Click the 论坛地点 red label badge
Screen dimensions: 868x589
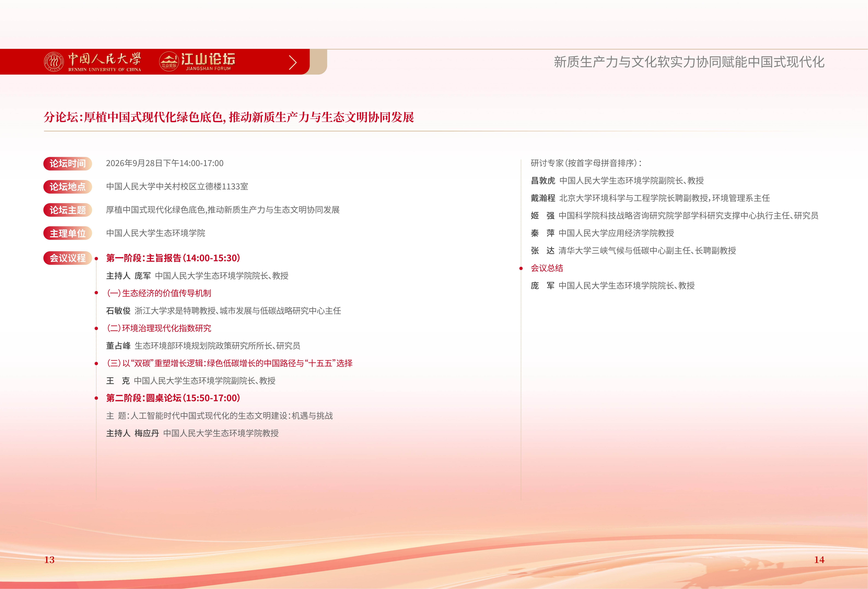(x=68, y=187)
